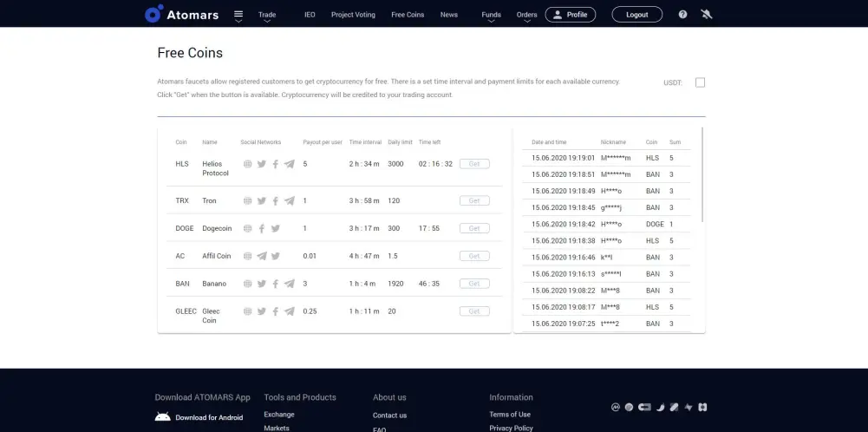The width and height of the screenshot is (868, 432).
Task: Click Get for Helios Protocol
Action: click(474, 164)
